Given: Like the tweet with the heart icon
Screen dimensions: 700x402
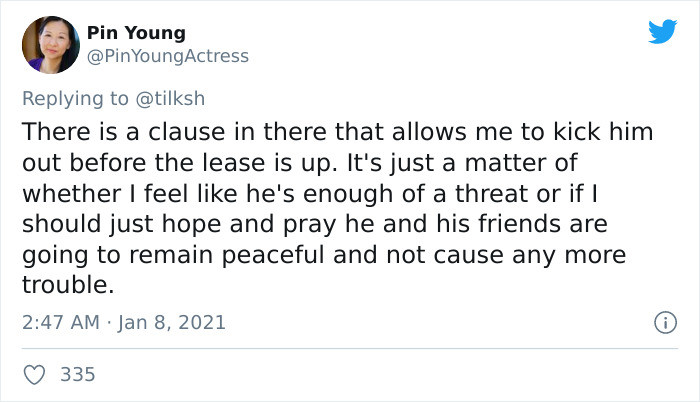Looking at the screenshot, I should [34, 375].
